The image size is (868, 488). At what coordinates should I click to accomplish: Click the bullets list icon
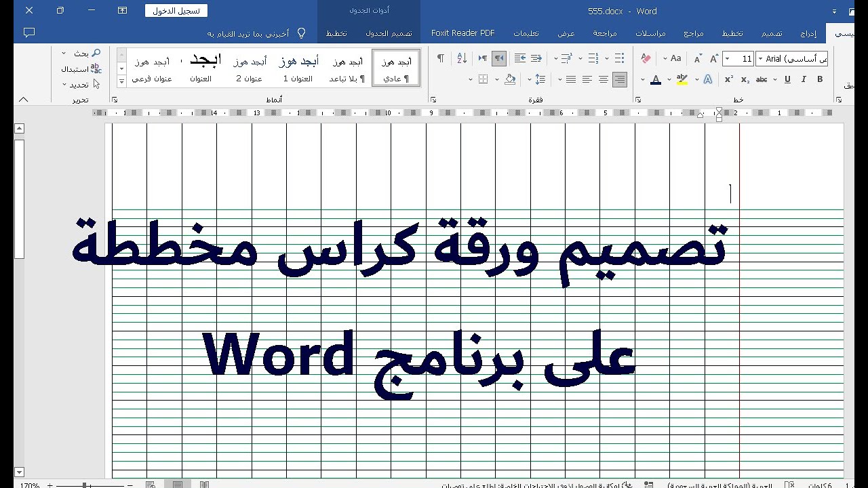tap(620, 59)
